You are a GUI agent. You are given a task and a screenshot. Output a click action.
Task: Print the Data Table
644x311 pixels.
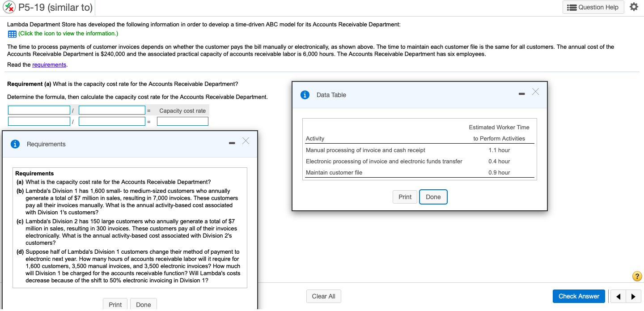pos(405,196)
